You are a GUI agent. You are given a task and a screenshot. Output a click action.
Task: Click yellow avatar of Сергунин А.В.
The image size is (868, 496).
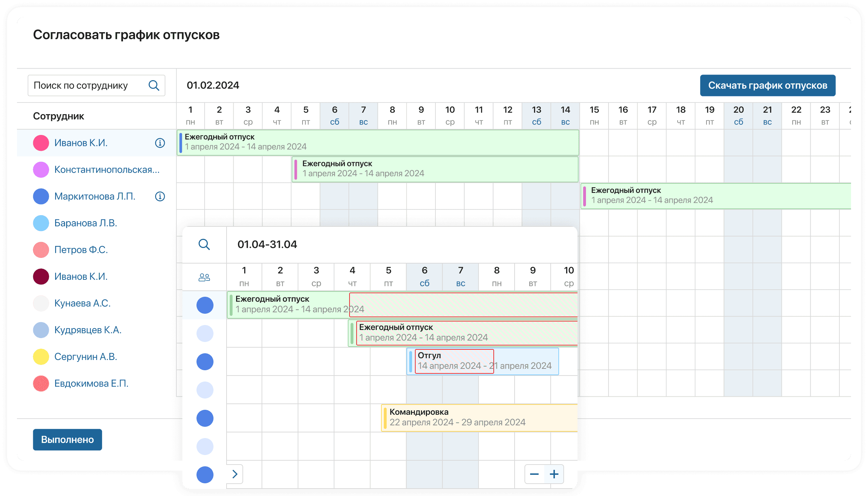pos(41,357)
